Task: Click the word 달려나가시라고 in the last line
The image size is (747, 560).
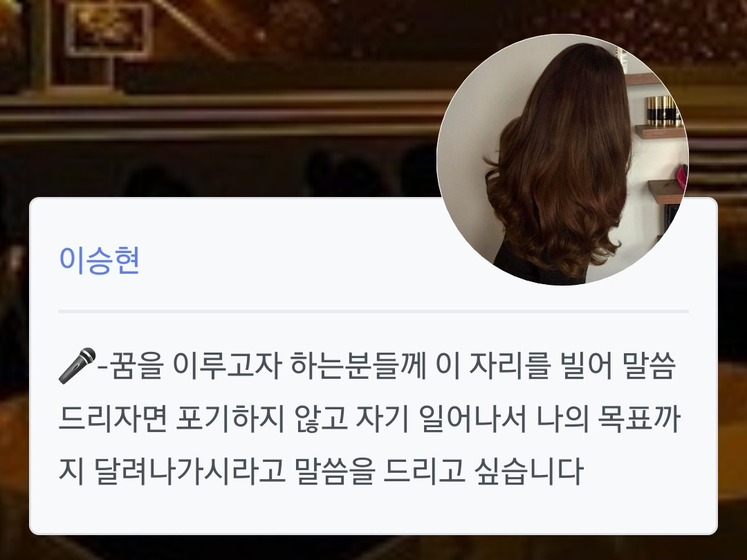Action: pyautogui.click(x=190, y=472)
